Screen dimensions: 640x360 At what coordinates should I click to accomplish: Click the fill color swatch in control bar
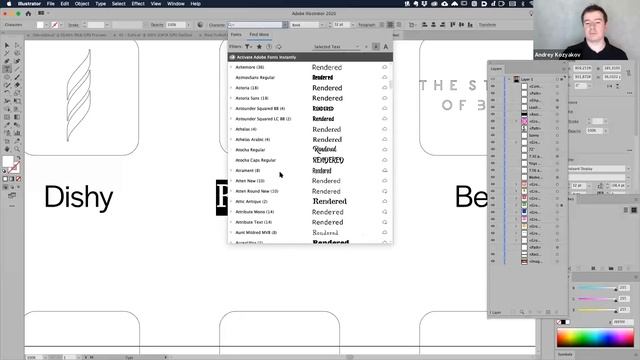point(40,25)
